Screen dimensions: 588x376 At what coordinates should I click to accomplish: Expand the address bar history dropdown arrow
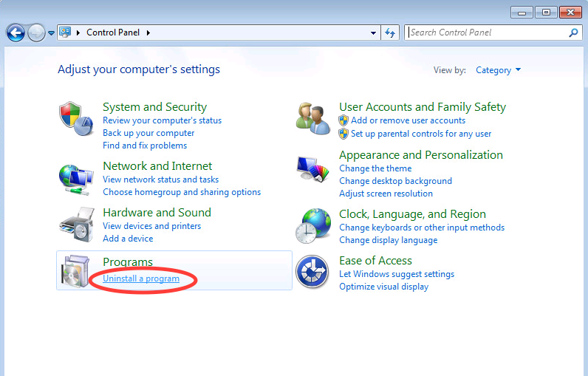(x=373, y=33)
